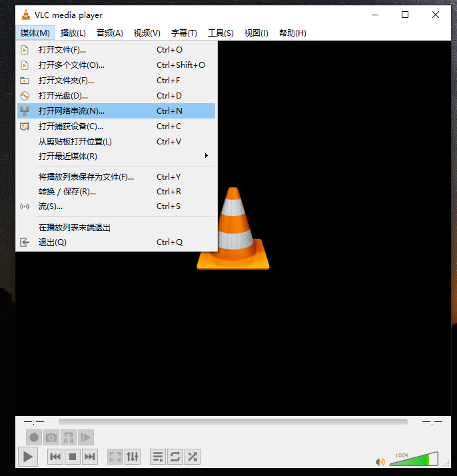Screen dimensions: 457x476
Task: Click the VLC cone icon in title bar
Action: click(26, 15)
